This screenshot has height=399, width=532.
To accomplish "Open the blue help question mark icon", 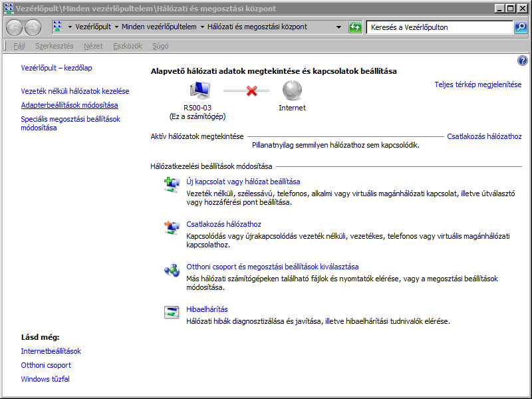I will click(522, 61).
